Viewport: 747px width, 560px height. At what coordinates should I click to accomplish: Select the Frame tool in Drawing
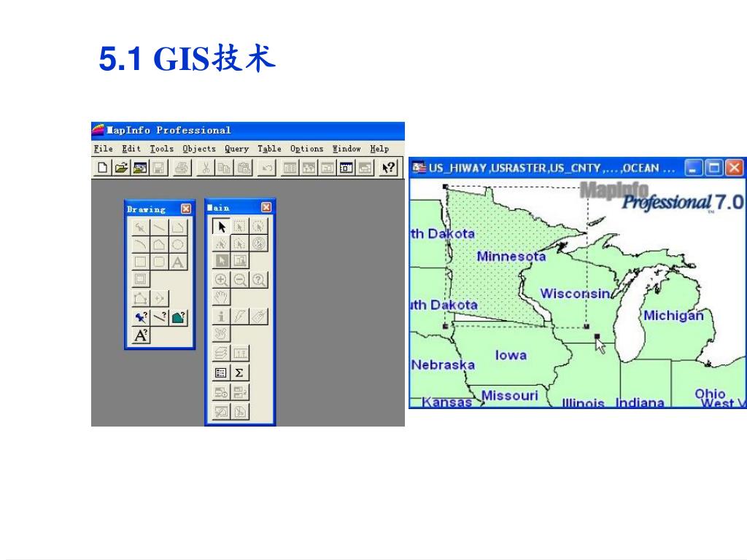point(141,279)
